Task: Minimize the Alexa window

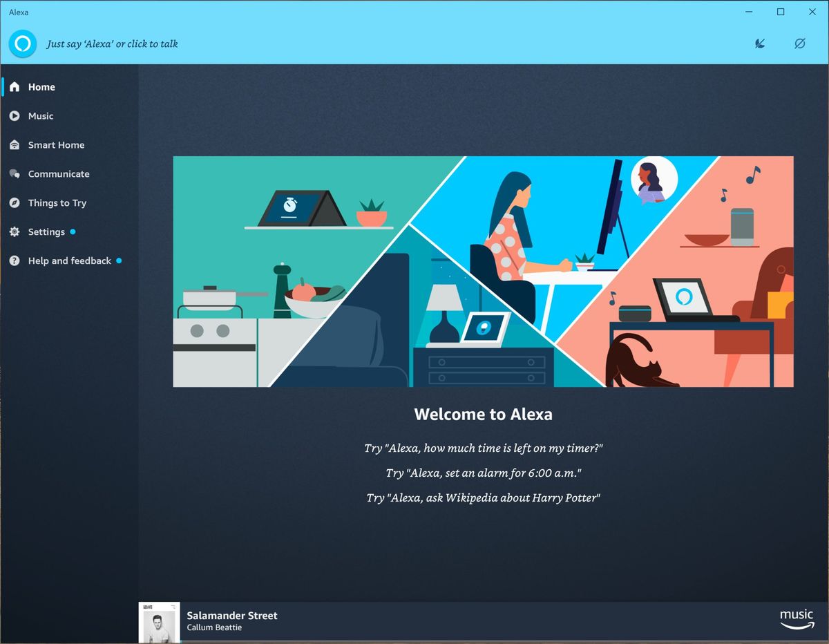Action: (x=749, y=12)
